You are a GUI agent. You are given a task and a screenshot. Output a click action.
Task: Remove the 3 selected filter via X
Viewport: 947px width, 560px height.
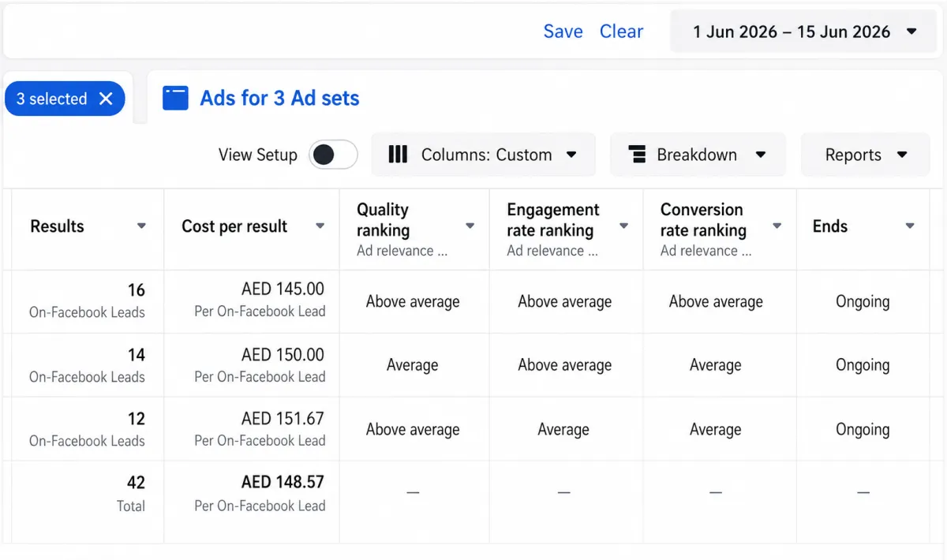coord(106,99)
